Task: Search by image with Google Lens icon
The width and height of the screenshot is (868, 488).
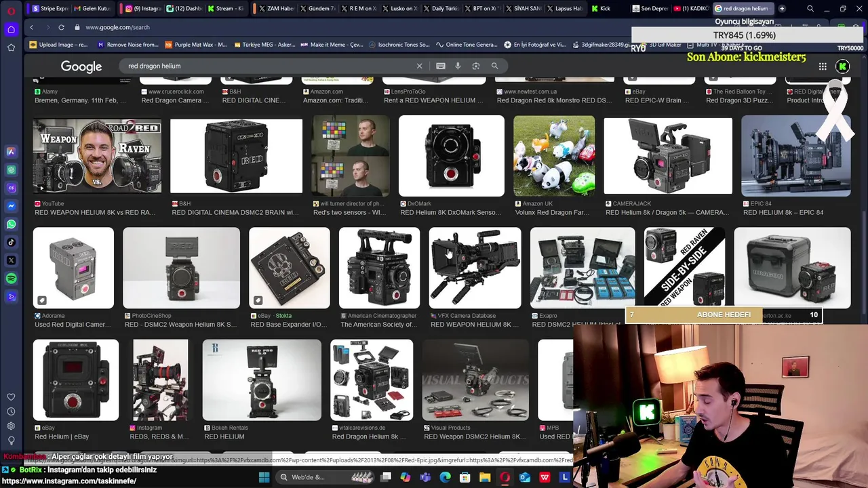Action: pos(476,66)
